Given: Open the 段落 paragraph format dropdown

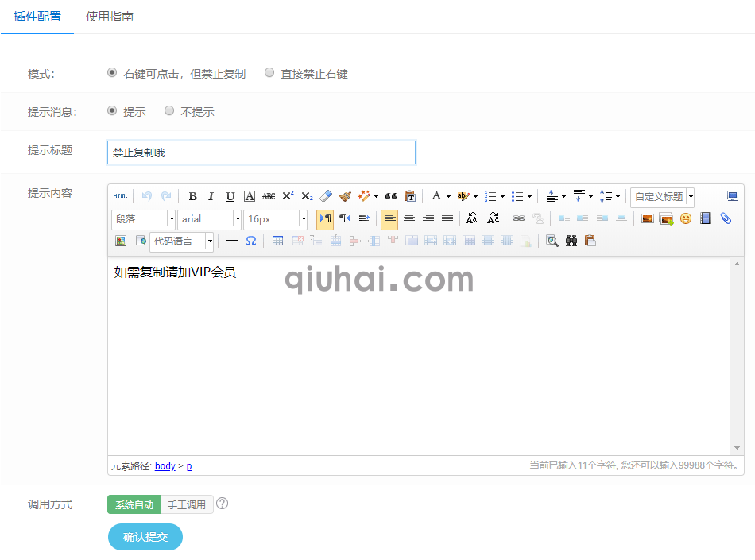Looking at the screenshot, I should click(x=143, y=218).
